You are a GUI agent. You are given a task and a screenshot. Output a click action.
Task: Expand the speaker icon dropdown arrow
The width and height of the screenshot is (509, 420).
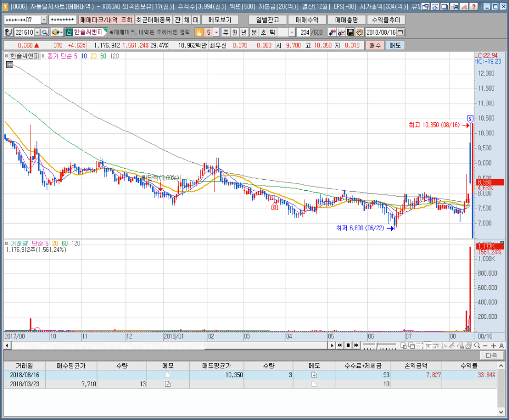(61, 33)
